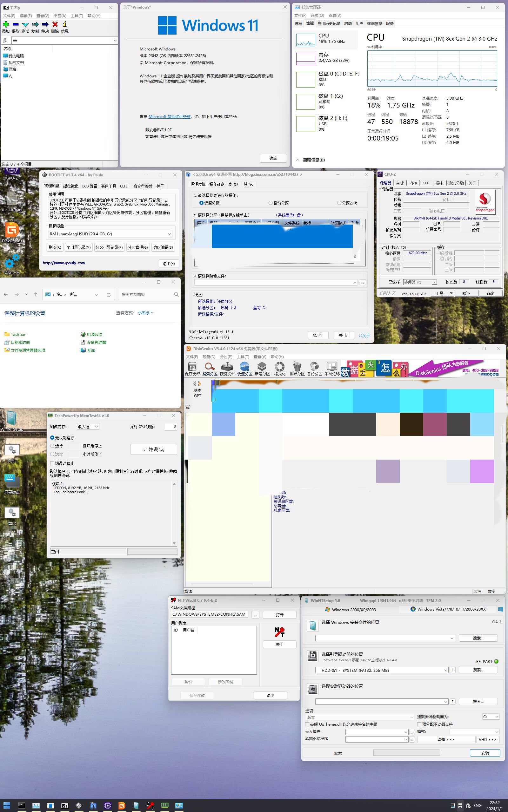Click 主引导记录(M) button in BOOTICE

(78, 247)
